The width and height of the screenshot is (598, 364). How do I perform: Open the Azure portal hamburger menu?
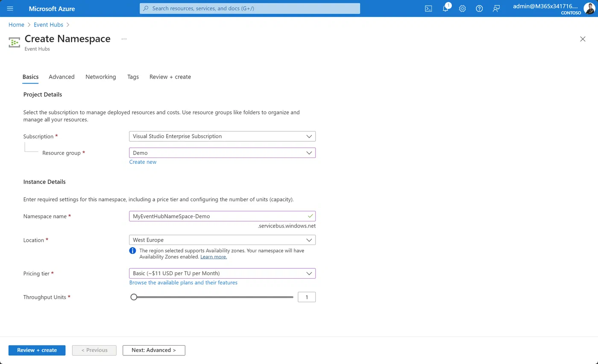(10, 9)
